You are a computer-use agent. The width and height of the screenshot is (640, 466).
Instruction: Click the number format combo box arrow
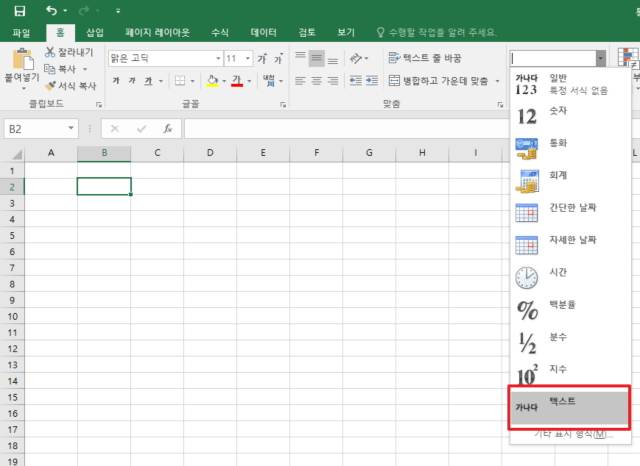coord(600,58)
